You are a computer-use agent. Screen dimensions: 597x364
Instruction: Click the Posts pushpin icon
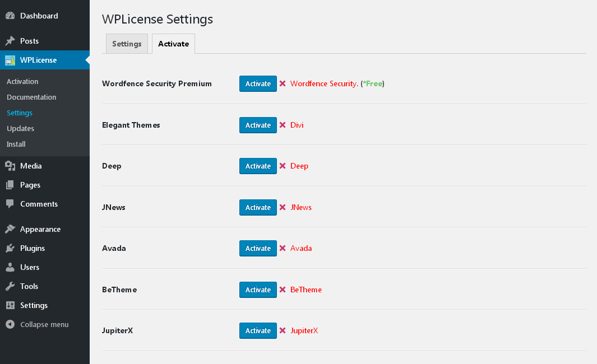10,41
